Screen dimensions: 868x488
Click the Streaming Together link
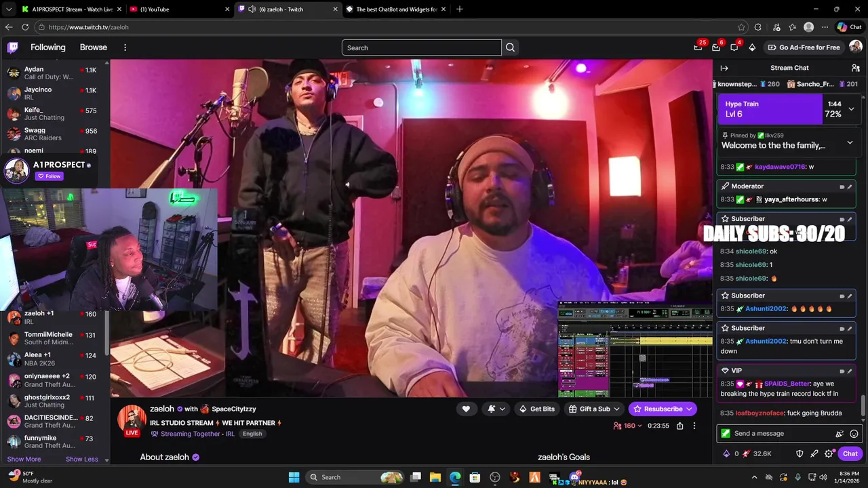tap(190, 434)
